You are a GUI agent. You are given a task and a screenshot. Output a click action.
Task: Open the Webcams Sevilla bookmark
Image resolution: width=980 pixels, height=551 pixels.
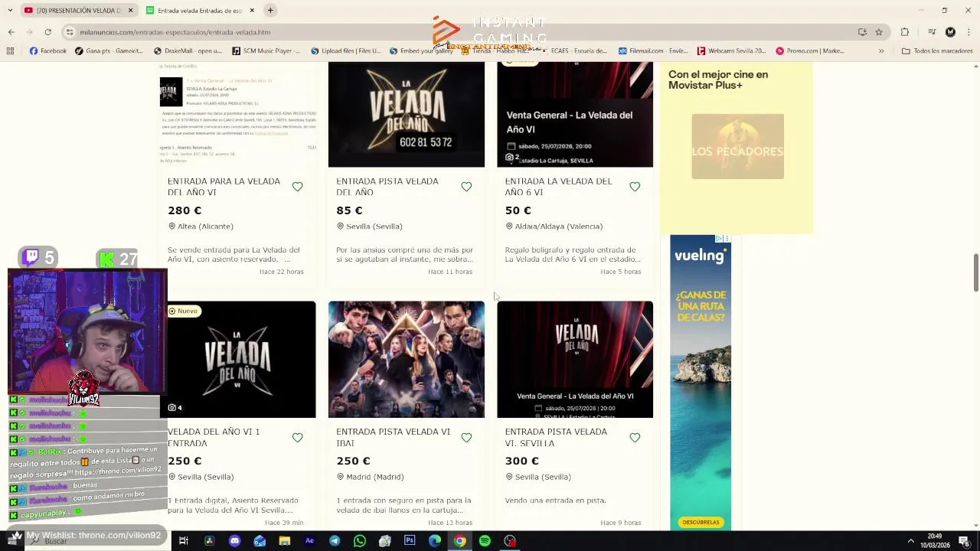point(731,51)
